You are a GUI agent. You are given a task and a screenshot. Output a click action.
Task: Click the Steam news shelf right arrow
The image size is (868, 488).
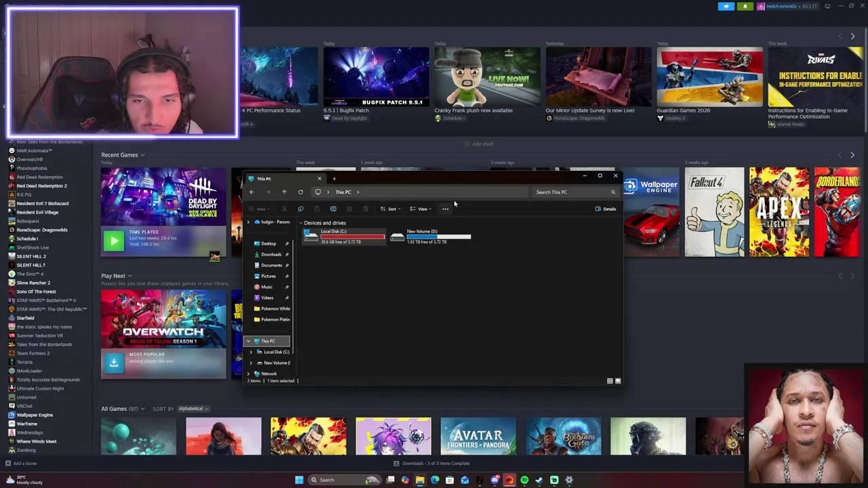[852, 36]
